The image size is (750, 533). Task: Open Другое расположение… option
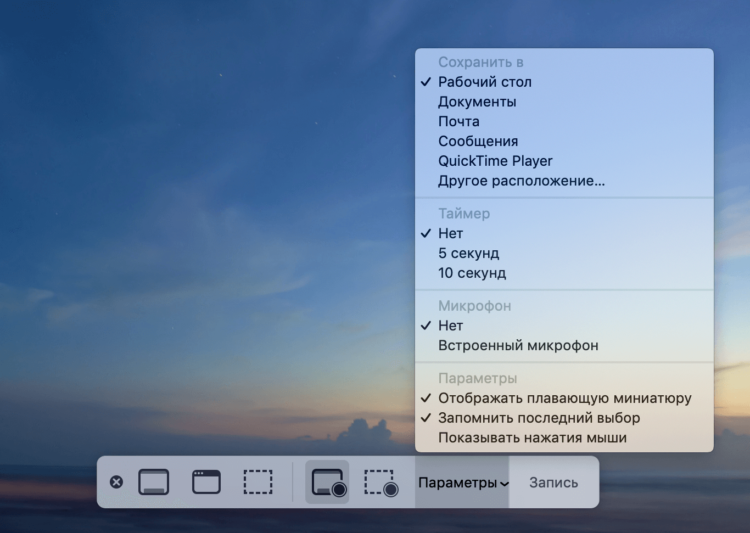click(564, 181)
